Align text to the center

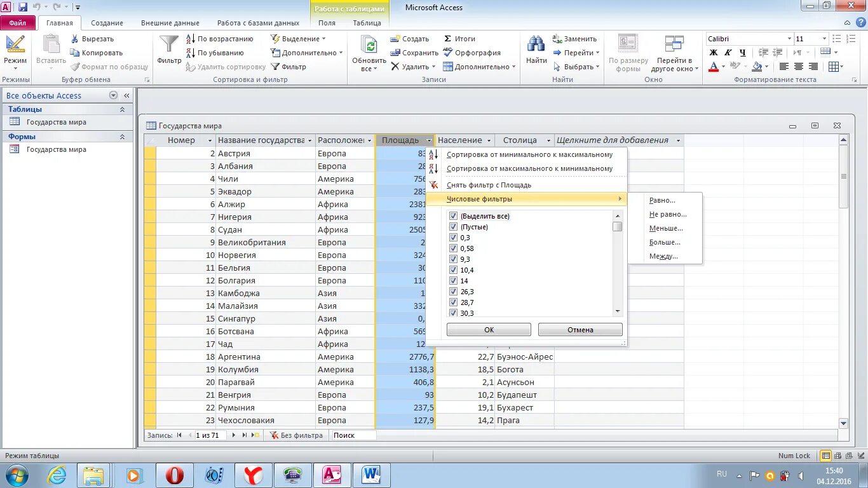pyautogui.click(x=799, y=67)
